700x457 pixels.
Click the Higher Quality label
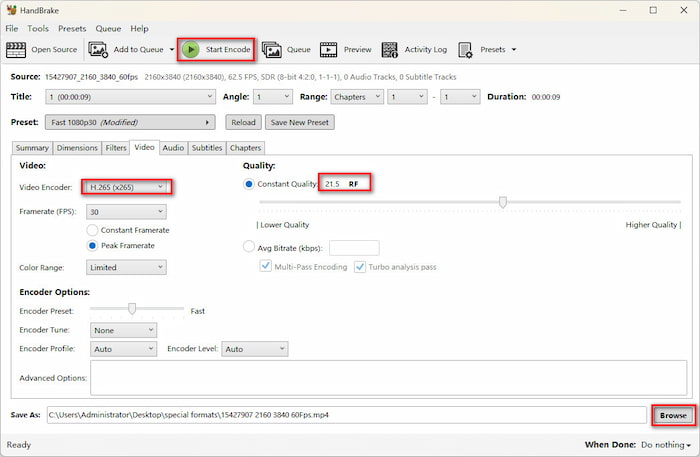[x=653, y=225]
